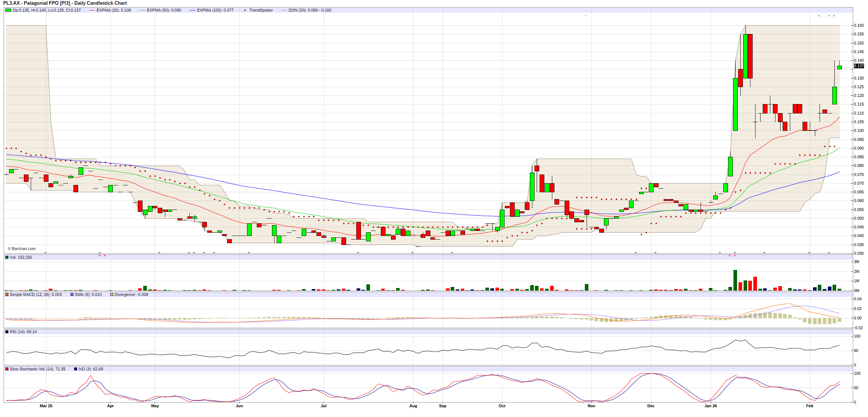Click the Simple MACD orange square icon
868x417 pixels.
click(x=7, y=295)
